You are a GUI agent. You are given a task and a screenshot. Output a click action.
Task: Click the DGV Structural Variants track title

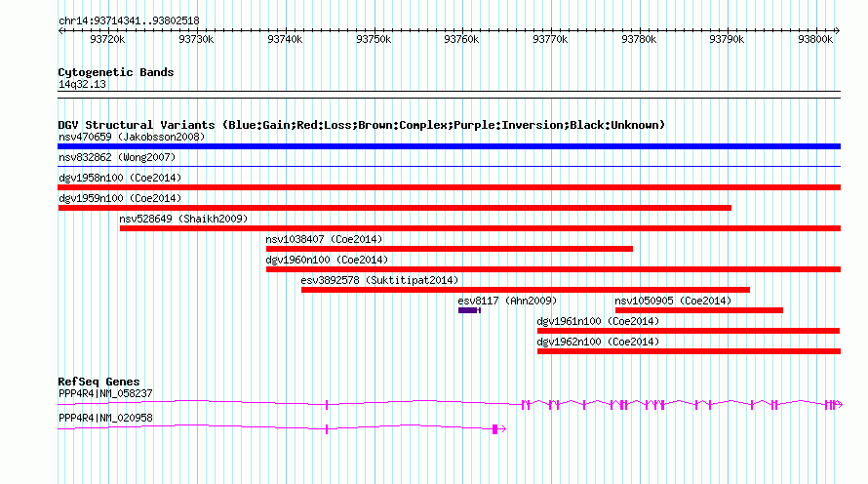362,125
